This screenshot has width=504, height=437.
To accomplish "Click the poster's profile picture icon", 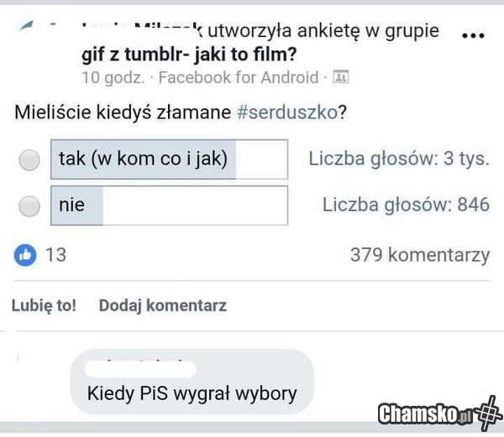I will click(x=26, y=25).
